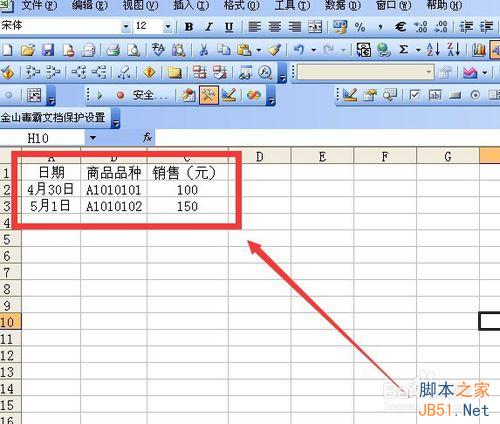Click cell with value 150

[188, 206]
